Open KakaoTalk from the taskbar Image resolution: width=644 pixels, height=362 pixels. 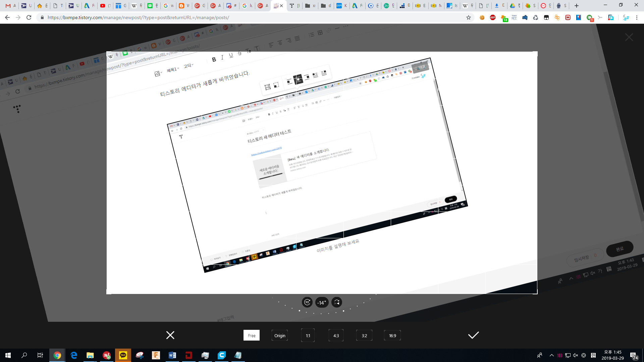click(x=123, y=355)
